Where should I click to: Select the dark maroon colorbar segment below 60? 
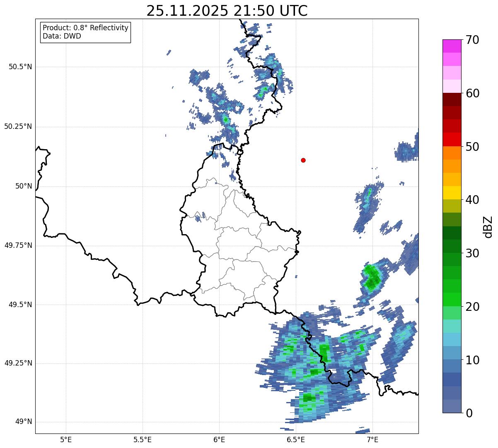pyautogui.click(x=452, y=99)
